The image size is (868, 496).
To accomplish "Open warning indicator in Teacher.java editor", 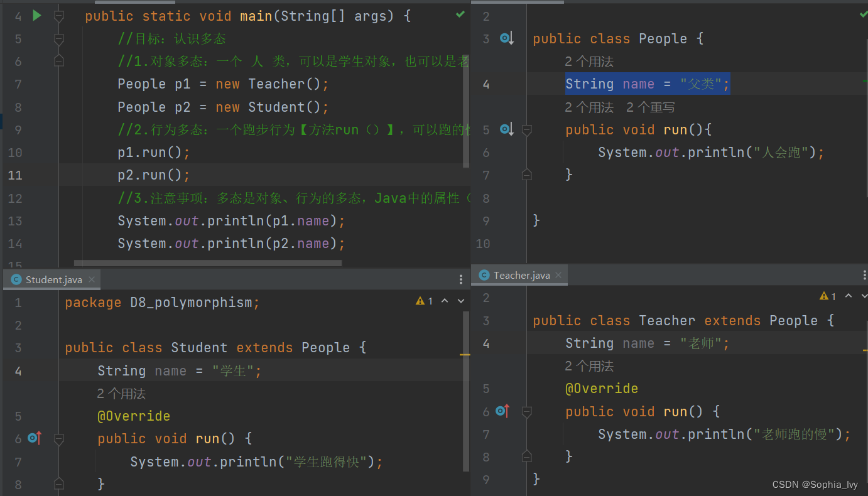I will (x=828, y=296).
